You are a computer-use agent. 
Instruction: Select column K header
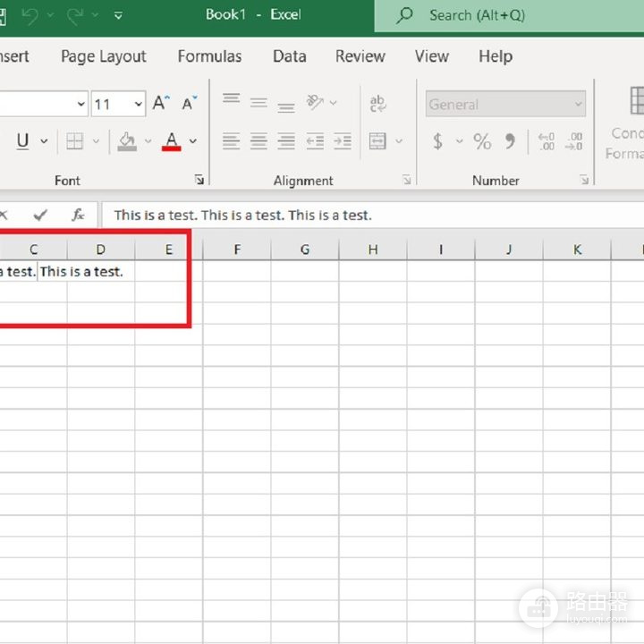(577, 249)
